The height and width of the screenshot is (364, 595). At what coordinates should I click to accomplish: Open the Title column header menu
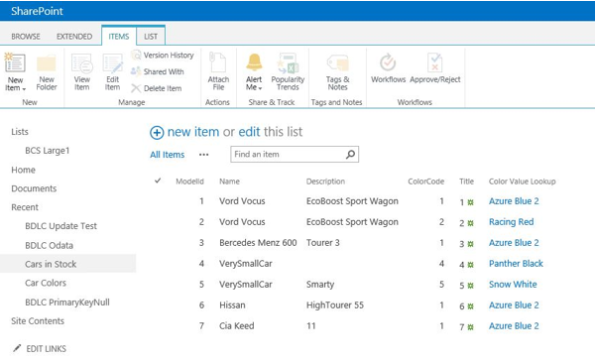click(x=466, y=182)
